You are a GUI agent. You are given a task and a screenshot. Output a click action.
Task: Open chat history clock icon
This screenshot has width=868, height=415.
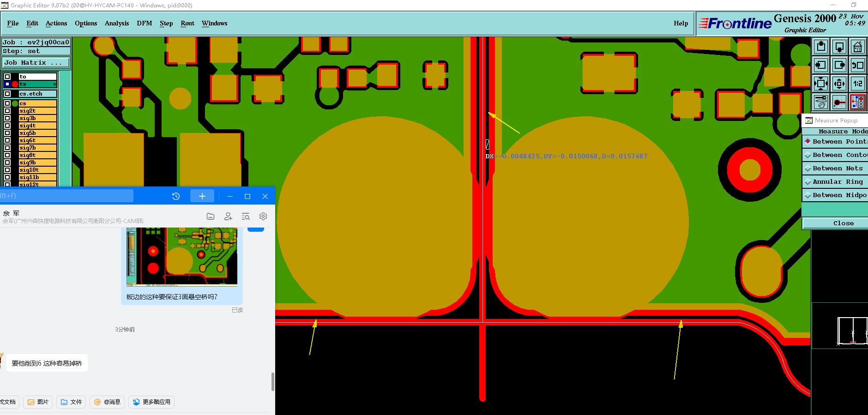click(x=176, y=196)
